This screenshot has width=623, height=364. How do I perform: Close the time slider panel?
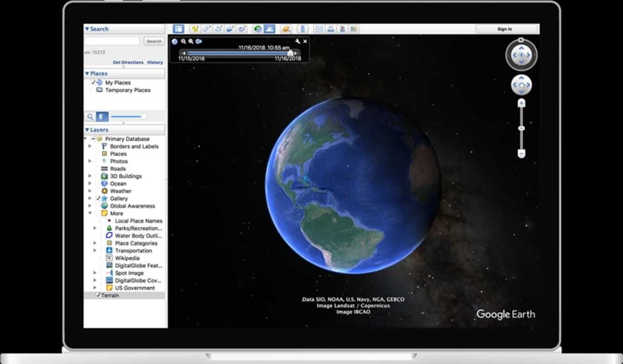coord(305,42)
